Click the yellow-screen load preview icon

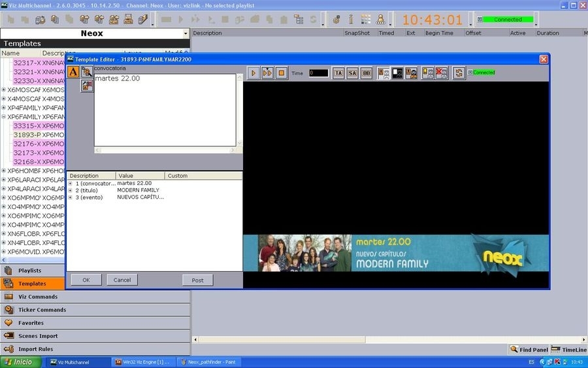428,73
